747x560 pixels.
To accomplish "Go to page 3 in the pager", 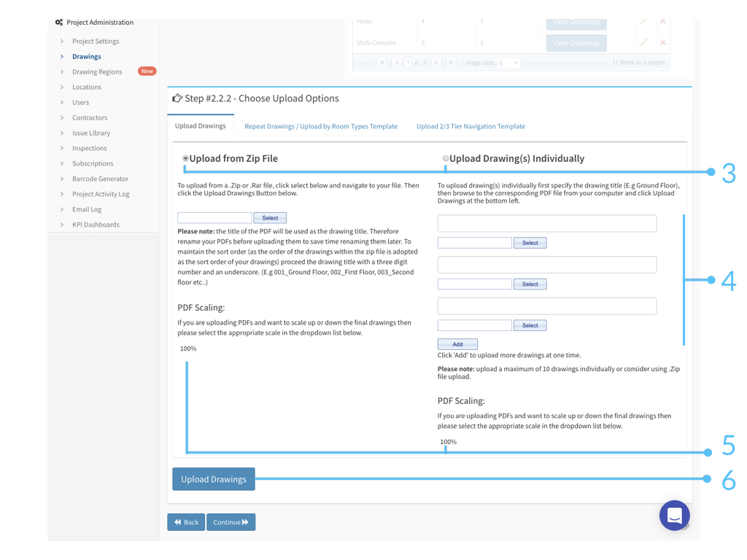I will (425, 63).
